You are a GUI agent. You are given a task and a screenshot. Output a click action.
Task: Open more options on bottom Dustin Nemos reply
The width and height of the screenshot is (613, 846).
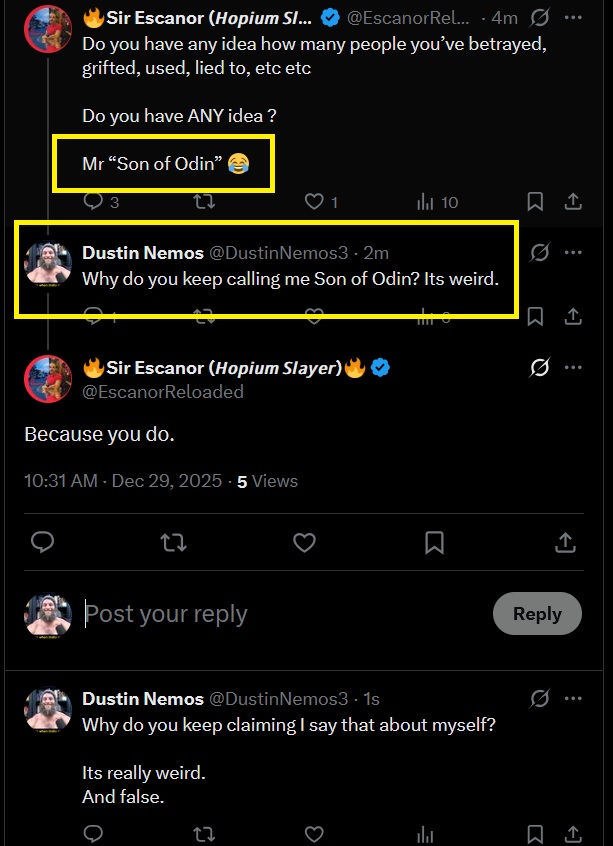coord(573,698)
